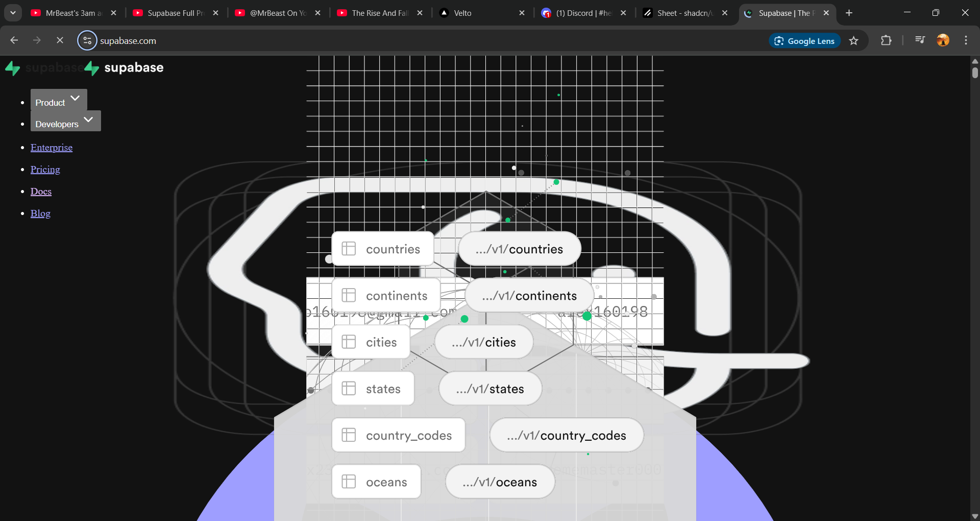View site information for supabase.com
This screenshot has height=521, width=980.
[x=87, y=40]
